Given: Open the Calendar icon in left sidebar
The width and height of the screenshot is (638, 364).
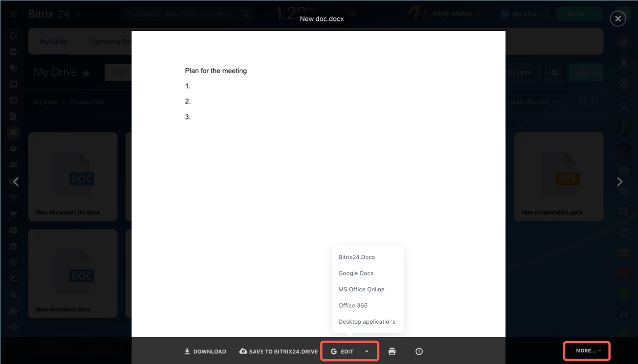Looking at the screenshot, I should pos(13,100).
